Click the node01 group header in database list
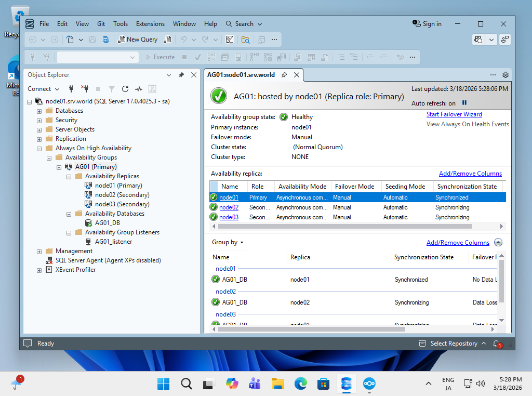Viewport: 532px width, 396px height. pyautogui.click(x=225, y=268)
